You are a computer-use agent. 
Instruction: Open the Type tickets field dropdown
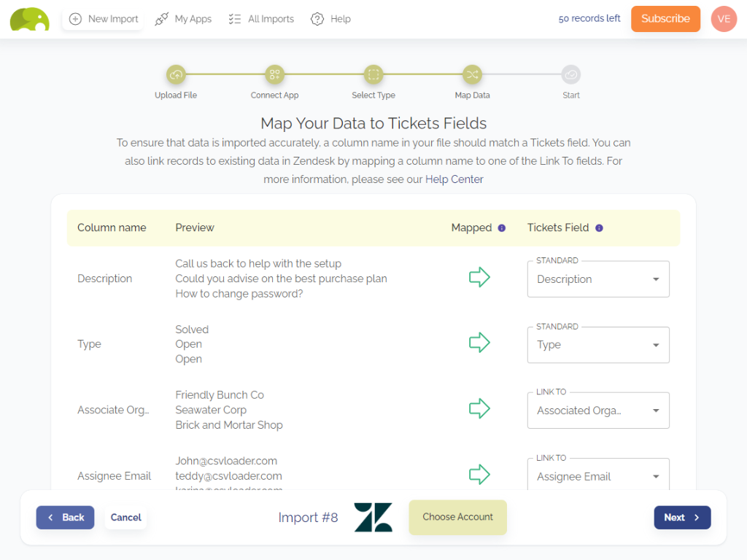coord(598,345)
